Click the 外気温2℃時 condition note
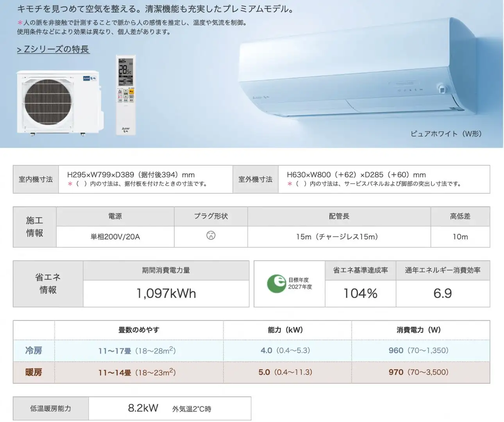The width and height of the screenshot is (504, 422). [192, 409]
